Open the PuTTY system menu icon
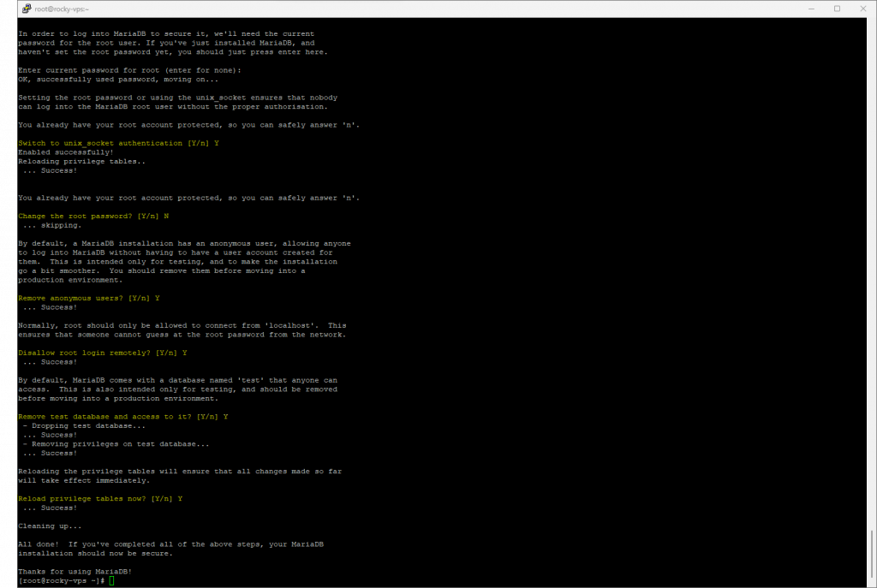Viewport: 877px width, 588px height. click(x=9, y=8)
